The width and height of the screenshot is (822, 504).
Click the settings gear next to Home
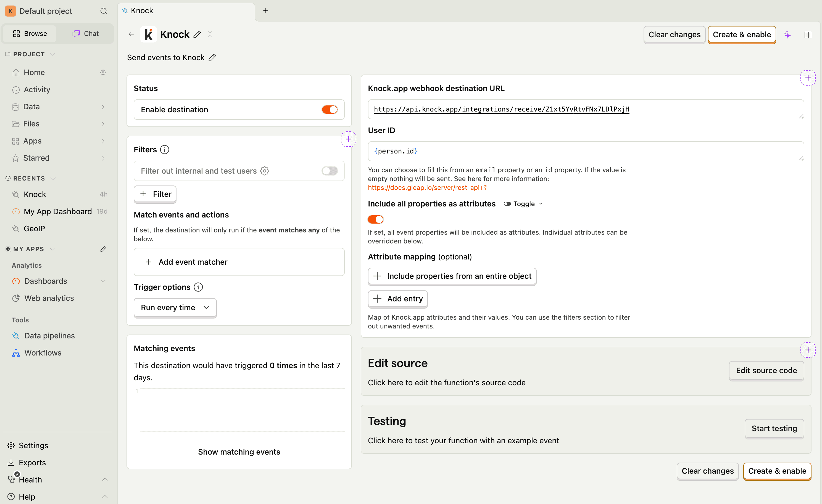click(x=103, y=72)
